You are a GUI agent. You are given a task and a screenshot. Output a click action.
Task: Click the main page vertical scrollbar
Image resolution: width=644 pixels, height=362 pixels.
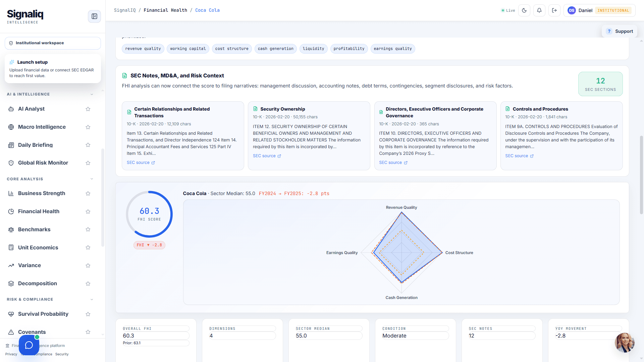pyautogui.click(x=641, y=175)
